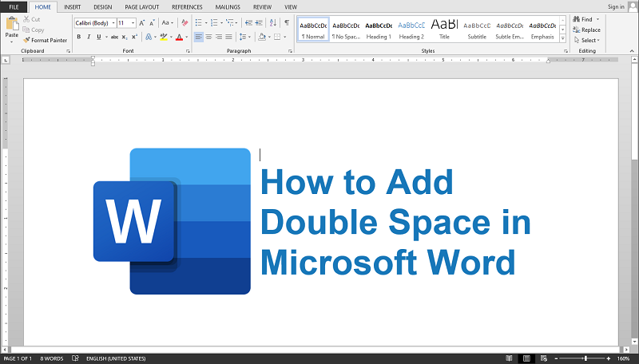Image resolution: width=639 pixels, height=364 pixels.
Task: Toggle underline formatting
Action: (x=98, y=37)
